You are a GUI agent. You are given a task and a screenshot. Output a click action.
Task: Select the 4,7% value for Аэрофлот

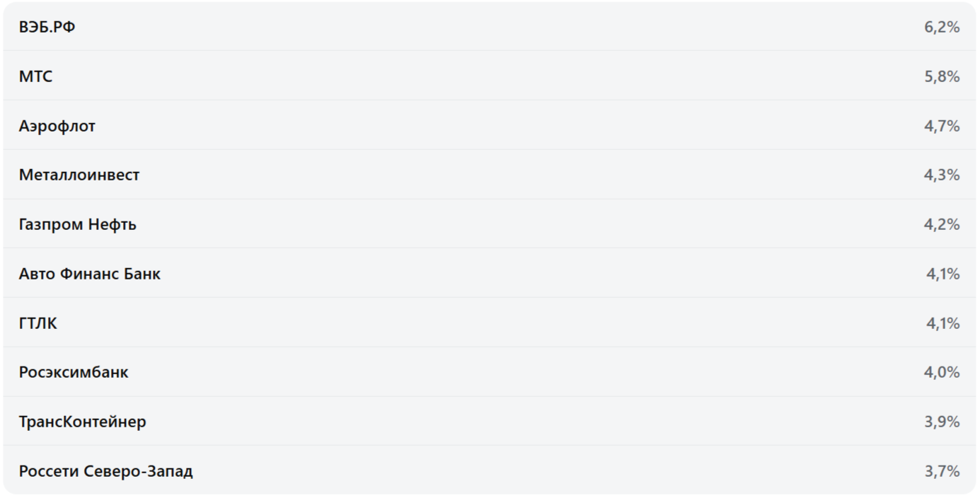[942, 126]
